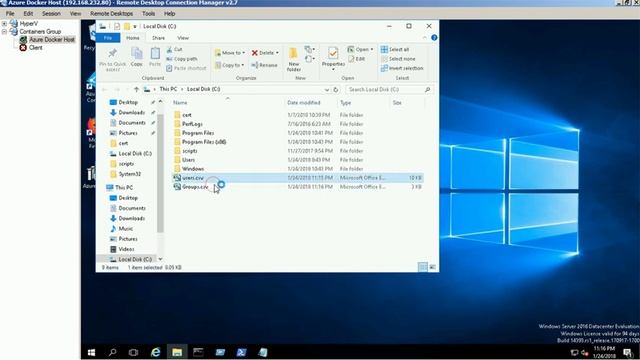Click the search magnifier in Explorer
This screenshot has width=640, height=360.
click(x=427, y=89)
